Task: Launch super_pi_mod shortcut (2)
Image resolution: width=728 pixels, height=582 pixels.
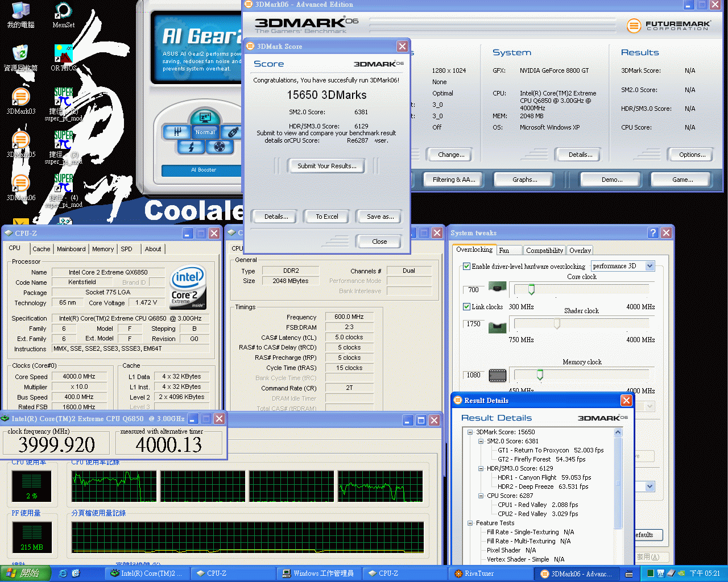Action: coord(63,104)
